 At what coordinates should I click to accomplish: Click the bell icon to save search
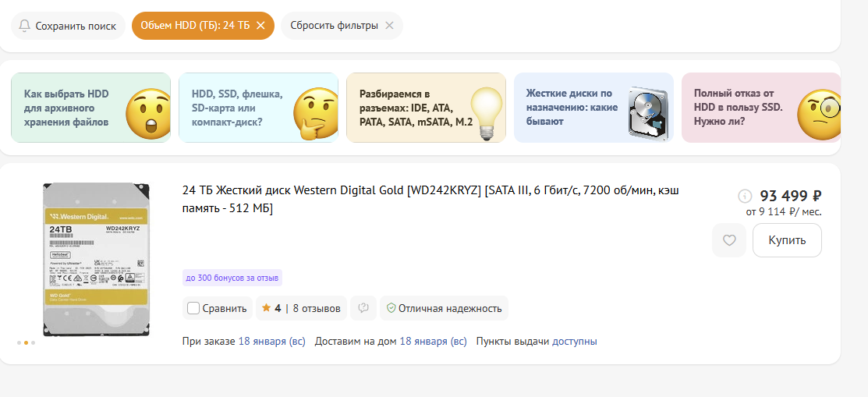coord(25,26)
